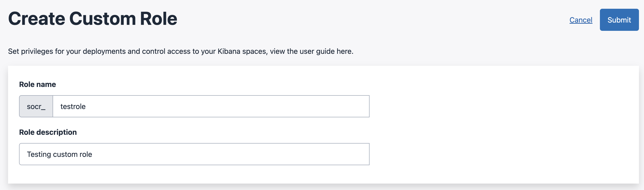Click the Role description label

(x=48, y=132)
